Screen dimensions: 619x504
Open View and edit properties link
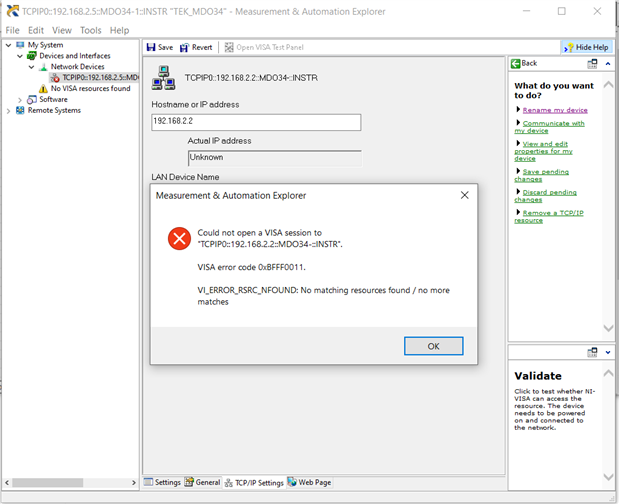544,151
